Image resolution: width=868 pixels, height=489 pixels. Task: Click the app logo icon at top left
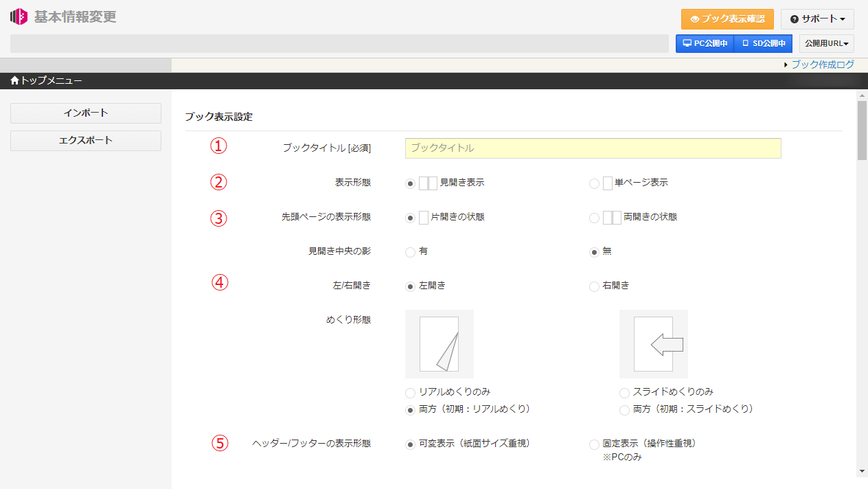18,16
